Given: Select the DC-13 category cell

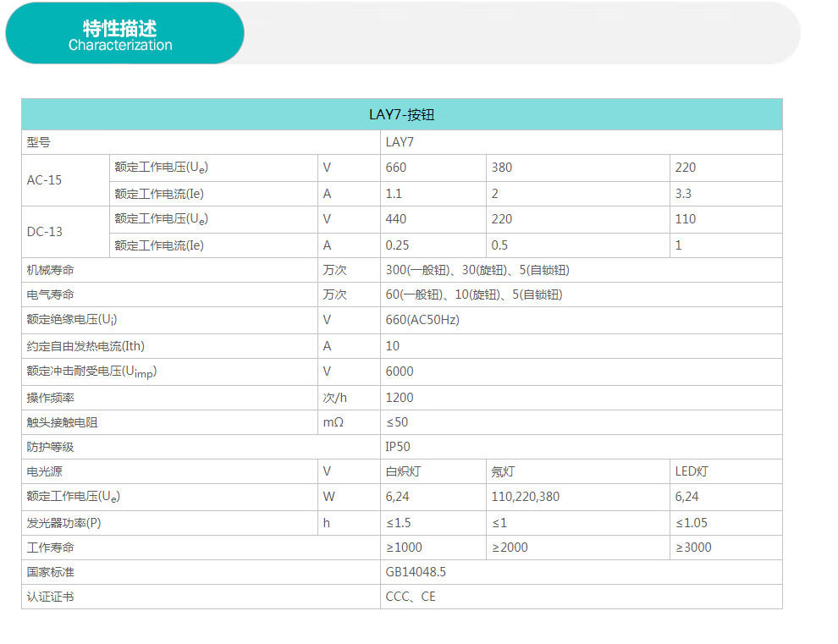Looking at the screenshot, I should pos(45,232).
